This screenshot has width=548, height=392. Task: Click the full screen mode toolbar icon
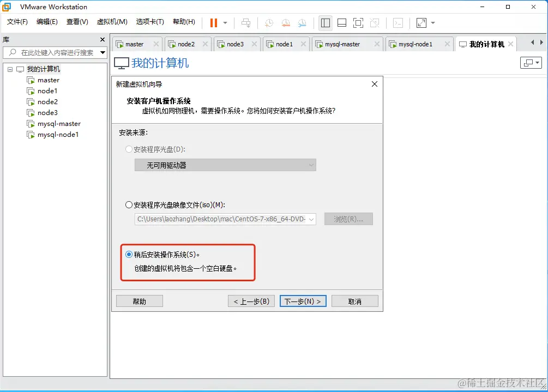358,23
